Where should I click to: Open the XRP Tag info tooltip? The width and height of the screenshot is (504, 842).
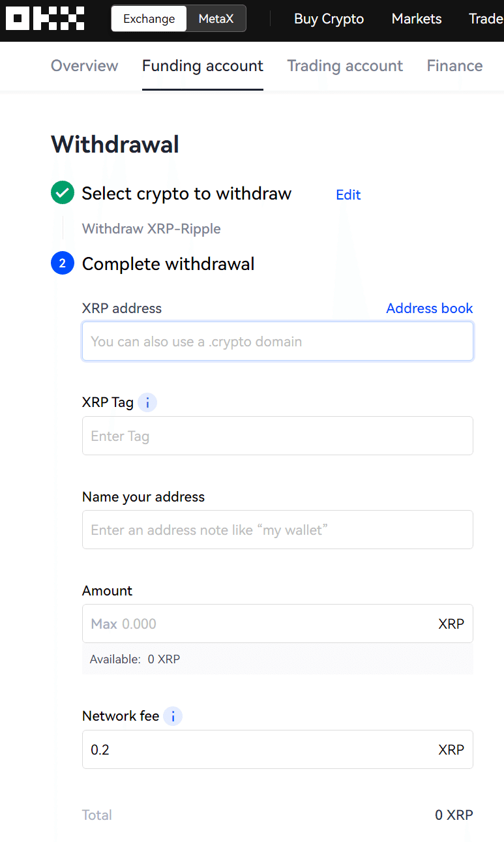tap(147, 402)
